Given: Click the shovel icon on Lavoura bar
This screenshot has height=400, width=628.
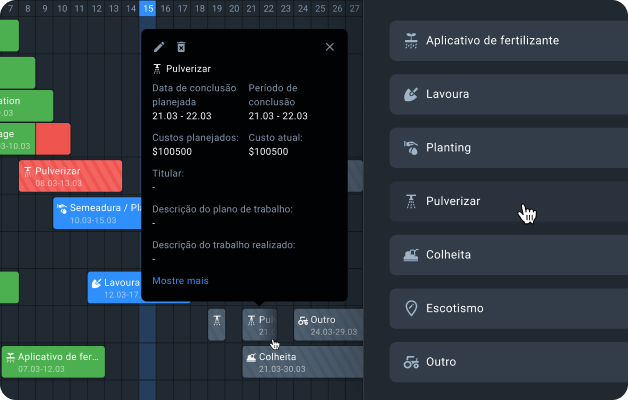Looking at the screenshot, I should pos(96,283).
